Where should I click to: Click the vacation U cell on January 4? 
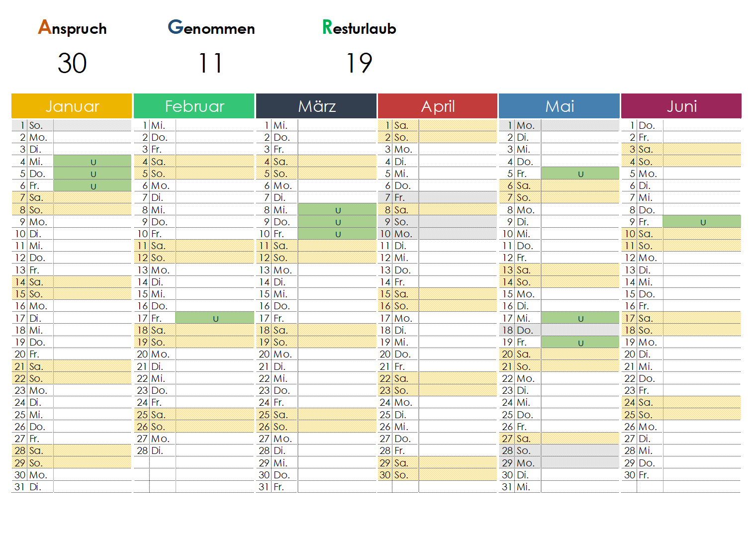point(93,162)
